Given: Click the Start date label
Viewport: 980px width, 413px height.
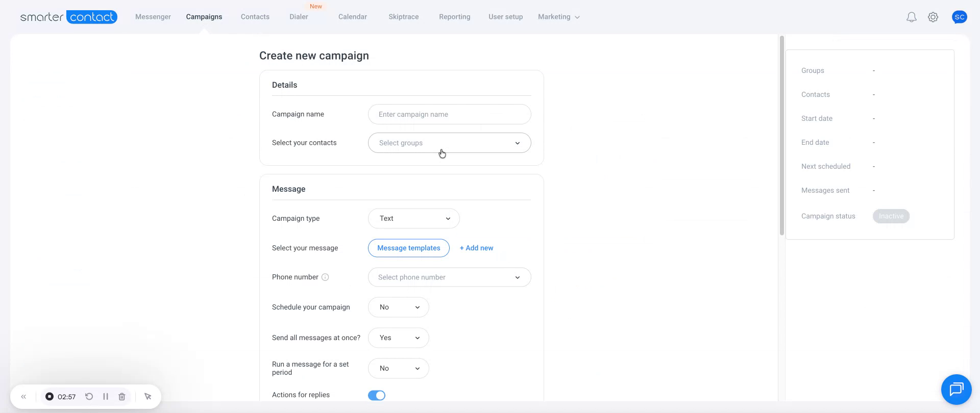Looking at the screenshot, I should (817, 119).
